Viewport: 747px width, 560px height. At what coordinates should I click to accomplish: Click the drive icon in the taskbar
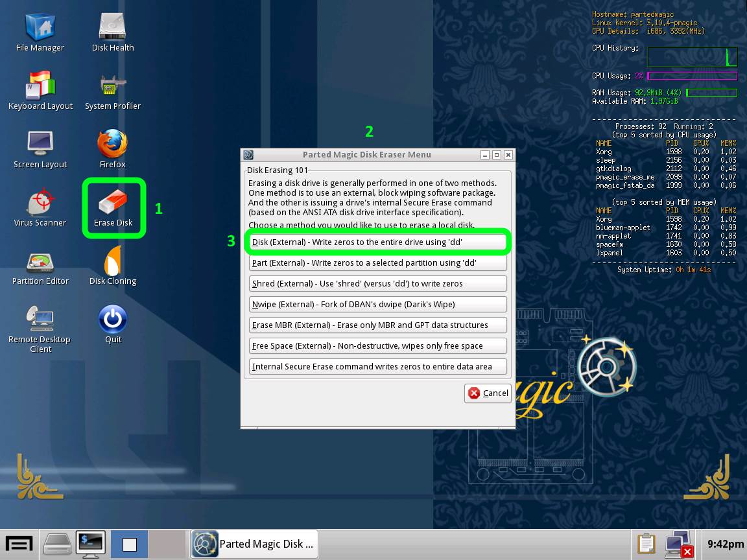tap(57, 544)
